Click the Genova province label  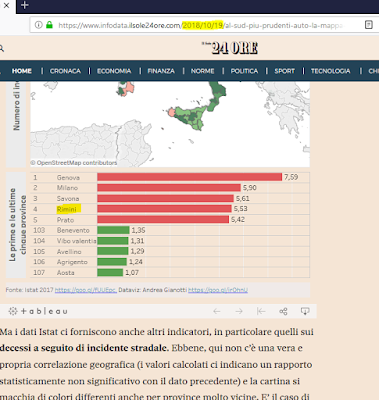68,177
